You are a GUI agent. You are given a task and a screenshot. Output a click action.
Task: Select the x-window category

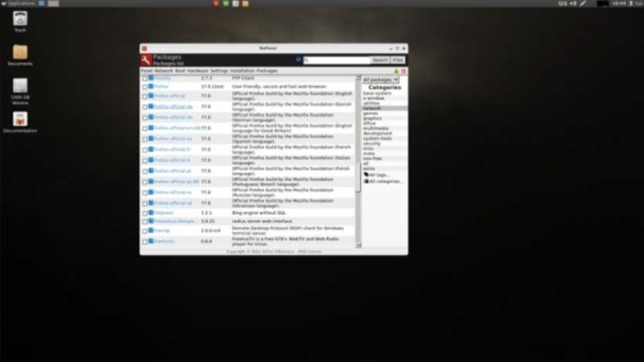[x=374, y=98]
